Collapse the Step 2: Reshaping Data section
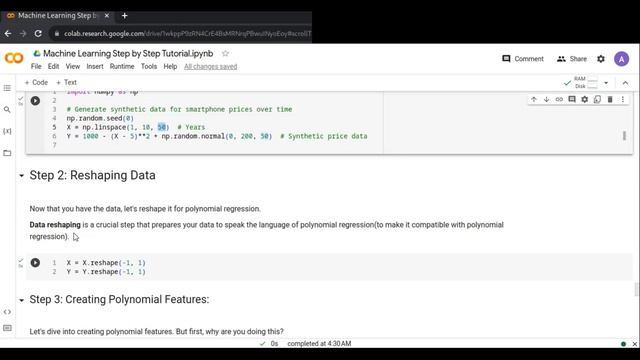 pyautogui.click(x=22, y=176)
